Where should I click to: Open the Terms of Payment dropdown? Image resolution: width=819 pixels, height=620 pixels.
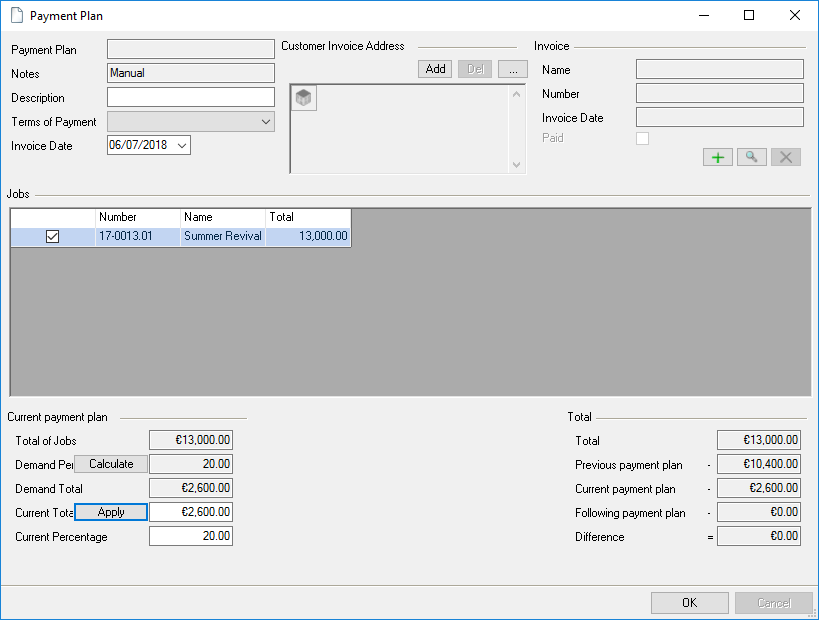pos(265,122)
